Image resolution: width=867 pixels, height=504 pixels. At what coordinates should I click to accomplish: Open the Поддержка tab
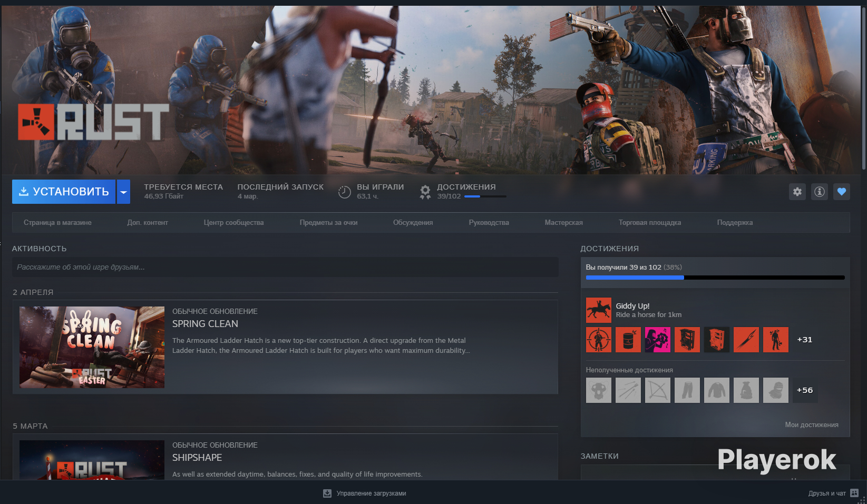pyautogui.click(x=735, y=223)
